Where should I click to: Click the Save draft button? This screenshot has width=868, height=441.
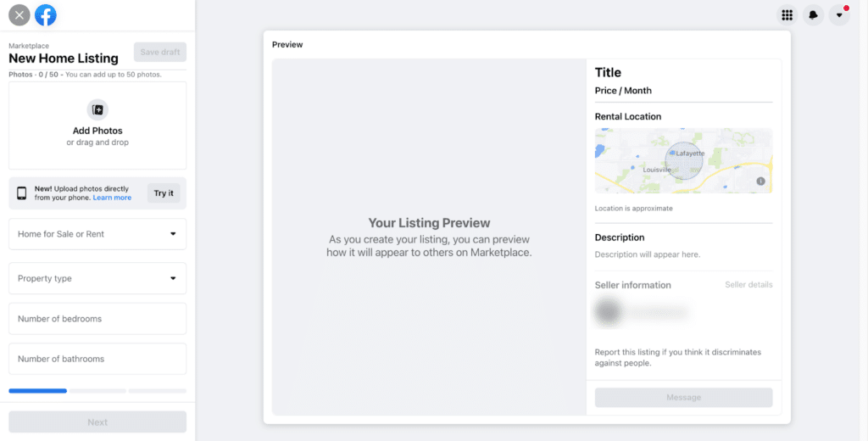point(160,52)
